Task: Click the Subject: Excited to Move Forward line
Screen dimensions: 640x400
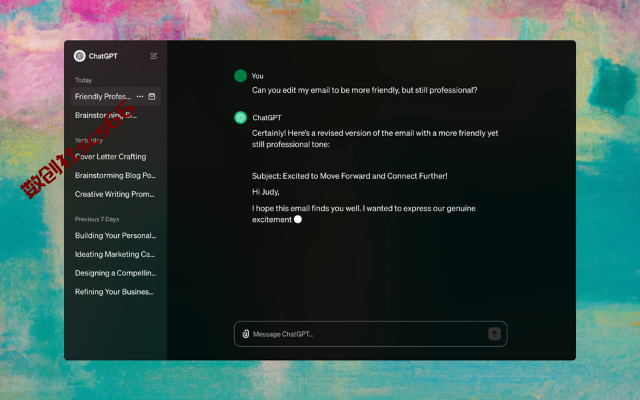Action: [x=349, y=176]
